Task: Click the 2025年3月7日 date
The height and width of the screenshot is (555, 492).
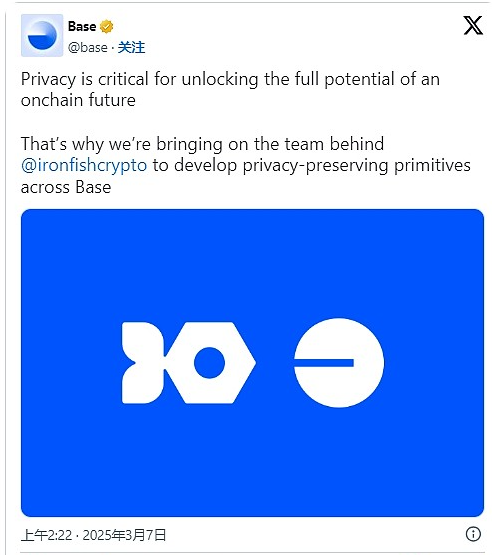Action: coord(124,535)
